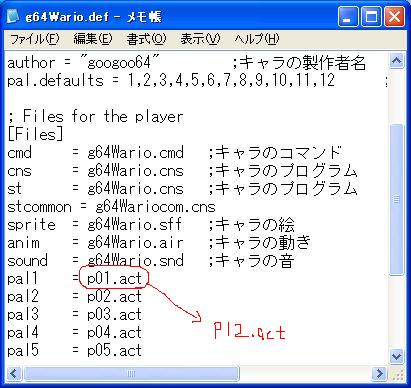Click g64Wariocom.cns filename text

pyautogui.click(x=155, y=207)
